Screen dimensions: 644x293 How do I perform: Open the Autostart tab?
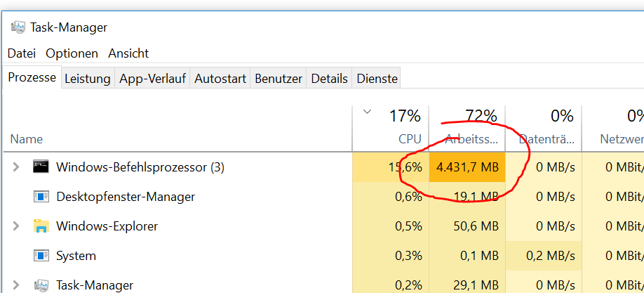pos(220,79)
